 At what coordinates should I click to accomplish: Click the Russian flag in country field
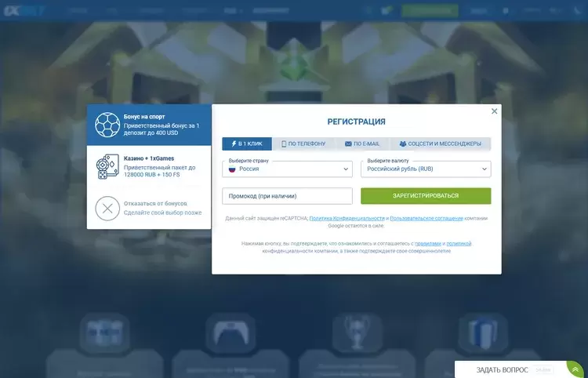pos(232,169)
